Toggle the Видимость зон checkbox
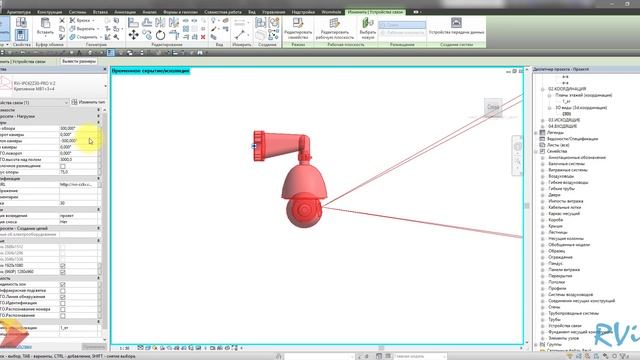The image size is (640, 360). click(62, 284)
